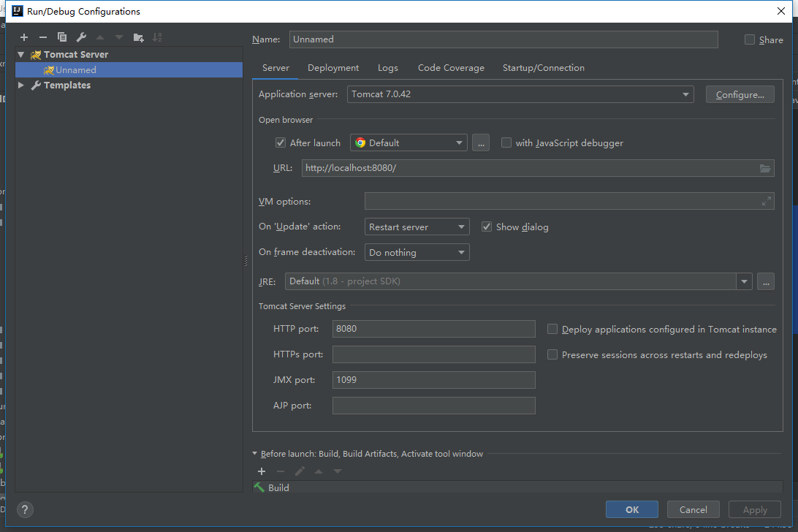The width and height of the screenshot is (798, 532).
Task: Enable with JavaScript debugger
Action: tap(506, 143)
